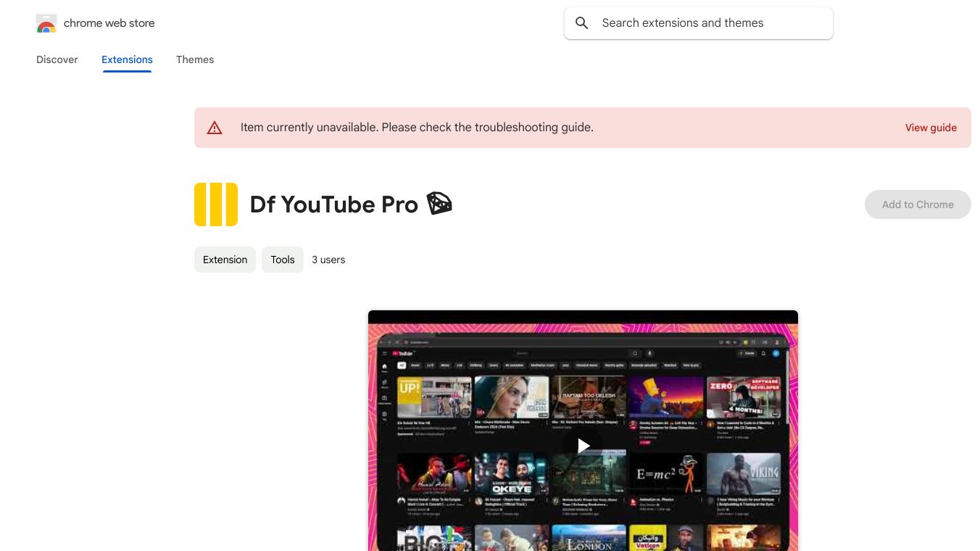
Task: Switch to the Extensions tab
Action: point(127,59)
